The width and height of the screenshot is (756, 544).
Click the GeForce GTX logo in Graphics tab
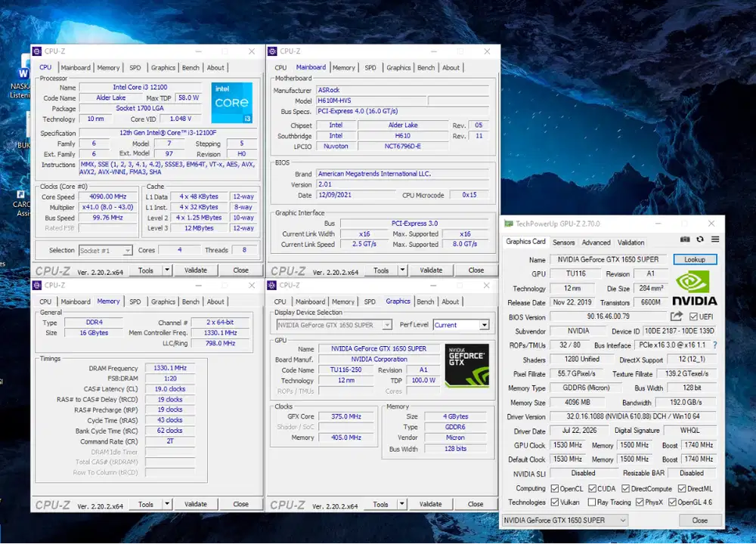pyautogui.click(x=466, y=365)
